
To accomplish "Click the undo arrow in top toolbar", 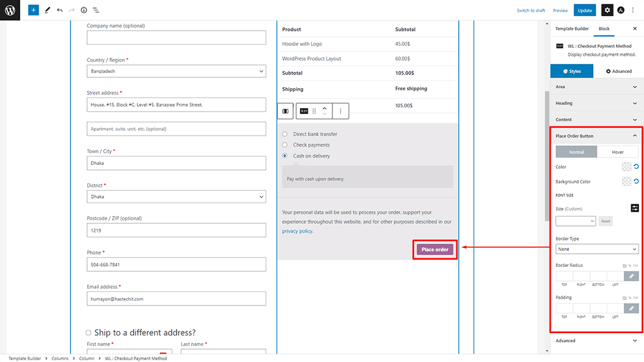I will tap(59, 10).
